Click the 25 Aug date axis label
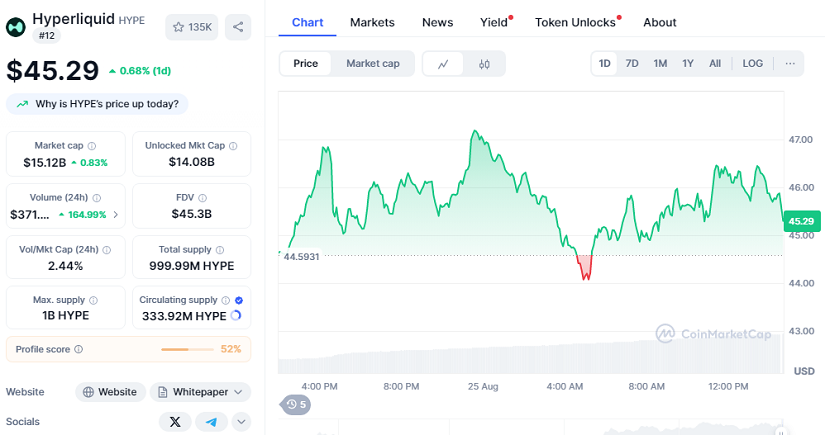Image resolution: width=825 pixels, height=435 pixels. coord(483,387)
